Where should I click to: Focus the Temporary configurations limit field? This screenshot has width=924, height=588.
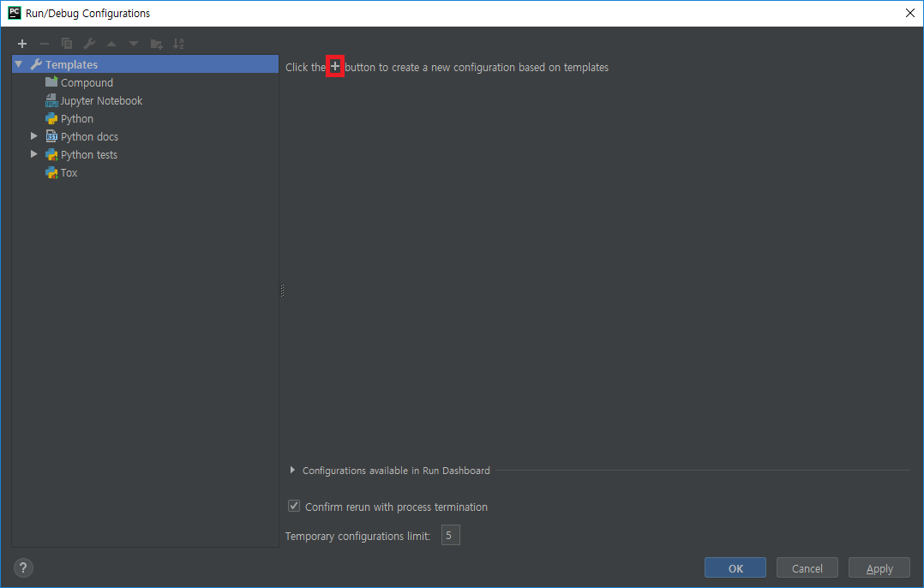point(450,536)
